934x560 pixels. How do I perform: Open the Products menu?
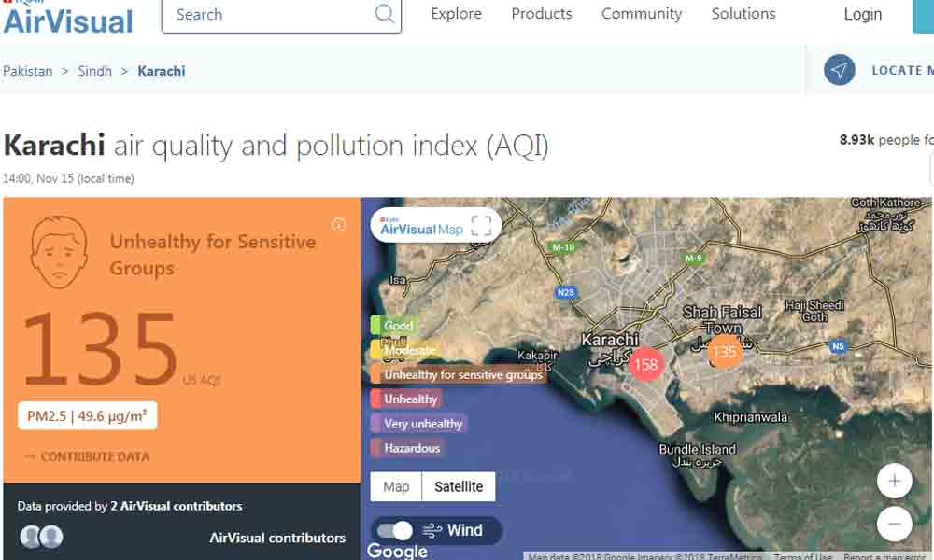click(x=542, y=14)
